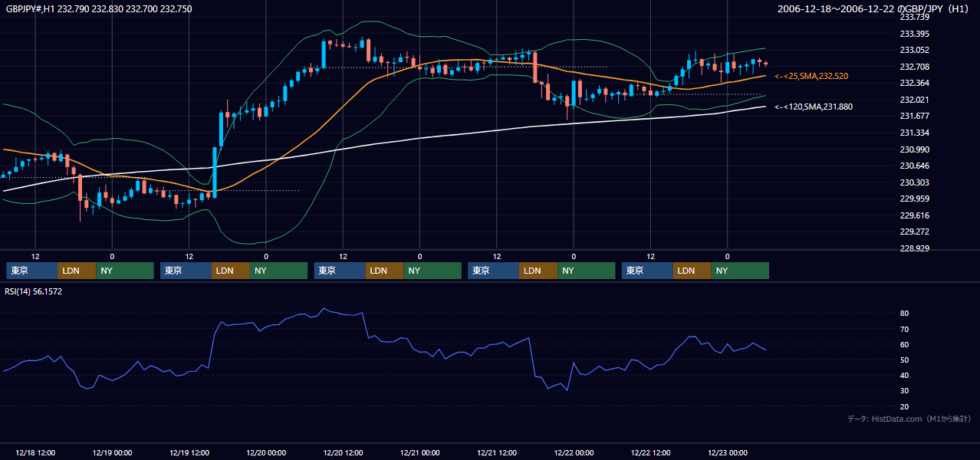Click the 12/20 00:00 time axis label

[x=266, y=452]
